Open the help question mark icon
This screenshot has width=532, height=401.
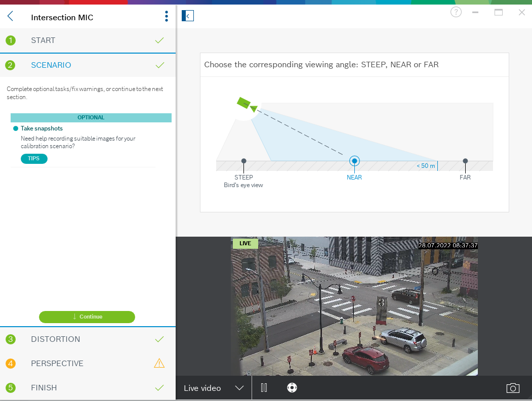click(x=456, y=12)
